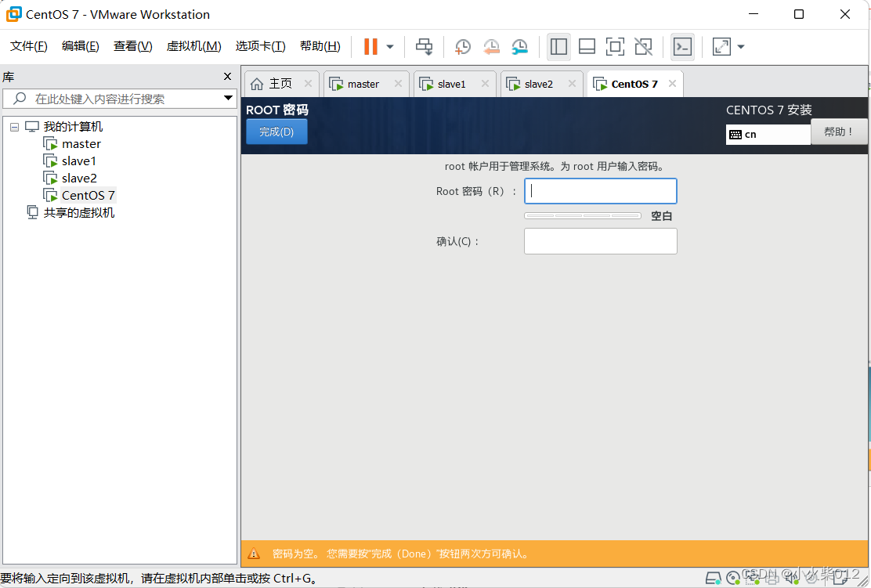Take a snapshot of this virtual machine
This screenshot has width=871, height=588.
tap(462, 47)
